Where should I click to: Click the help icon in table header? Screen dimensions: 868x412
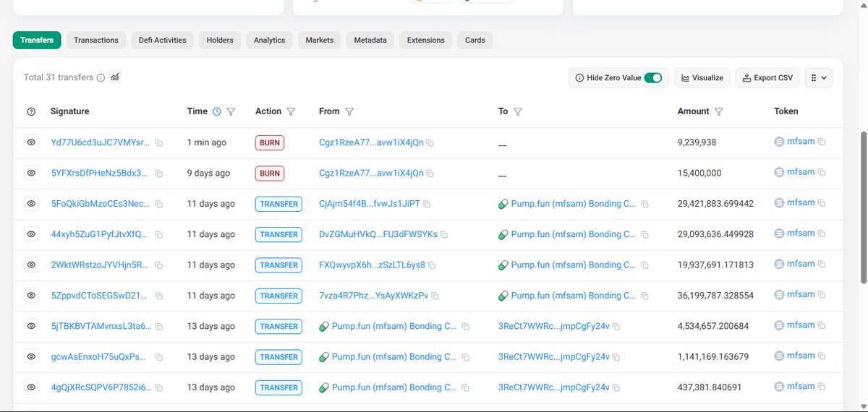(x=31, y=111)
